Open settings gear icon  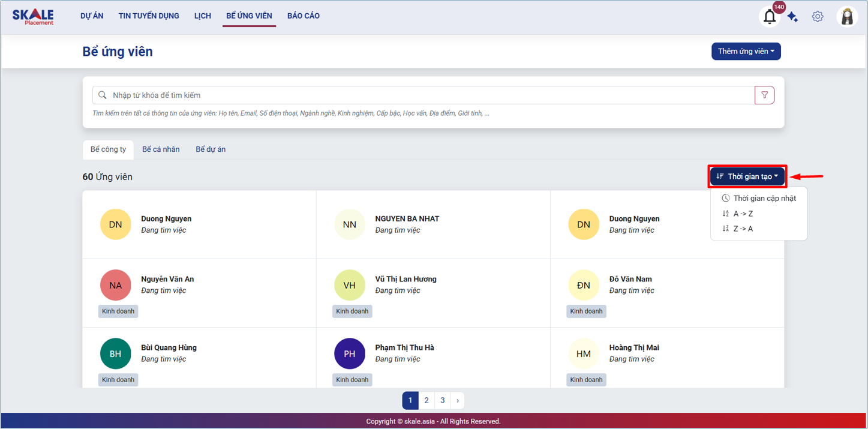pos(818,17)
